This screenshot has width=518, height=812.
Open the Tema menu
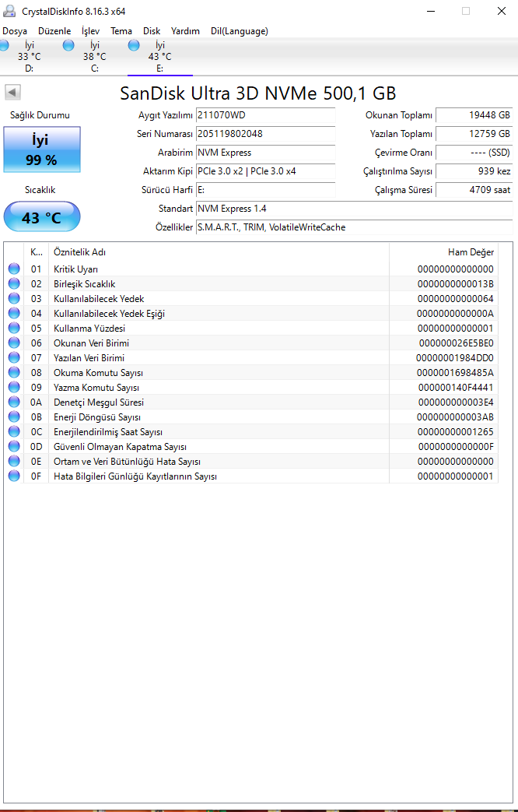[121, 31]
